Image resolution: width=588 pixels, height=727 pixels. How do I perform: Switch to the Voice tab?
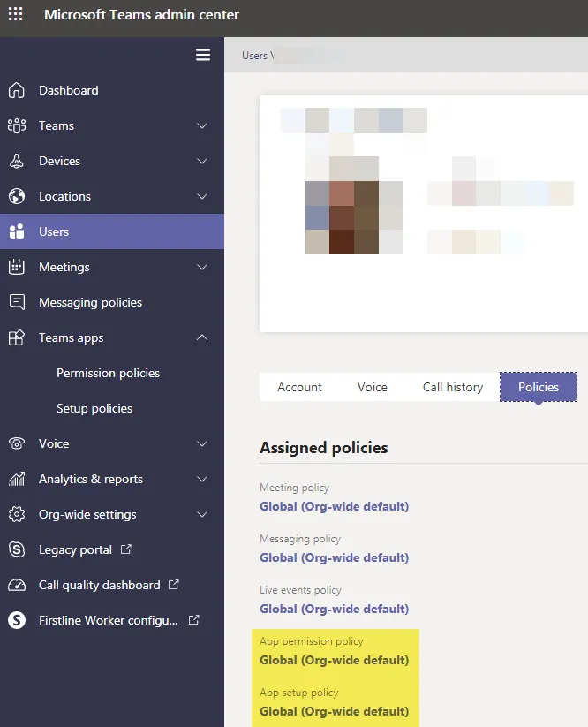coord(372,387)
